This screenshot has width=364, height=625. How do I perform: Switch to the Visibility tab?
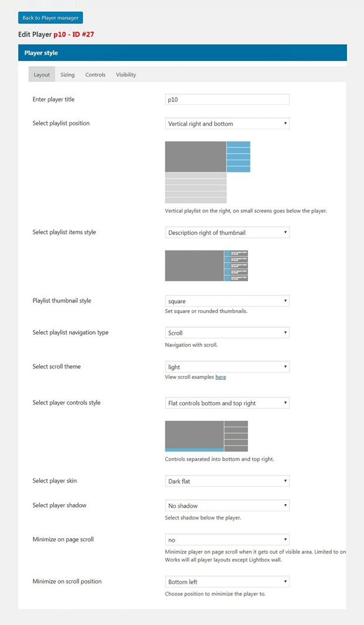[x=125, y=74]
